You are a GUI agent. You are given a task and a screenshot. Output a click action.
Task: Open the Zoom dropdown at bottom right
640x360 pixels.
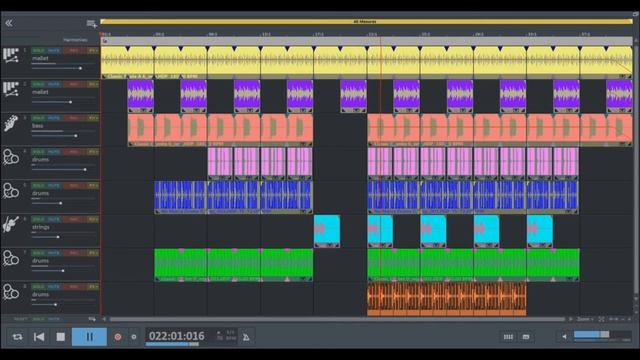[585, 319]
